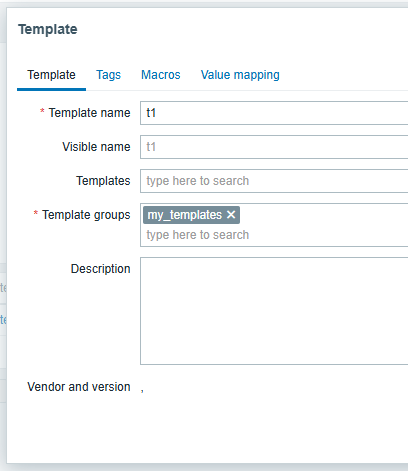Open the Macros tab

pos(161,75)
